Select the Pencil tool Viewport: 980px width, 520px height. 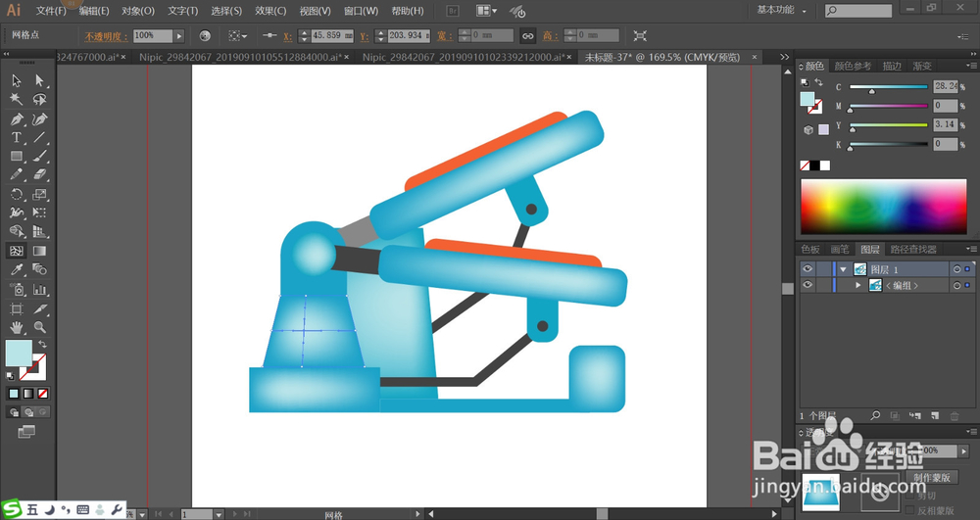(x=17, y=174)
